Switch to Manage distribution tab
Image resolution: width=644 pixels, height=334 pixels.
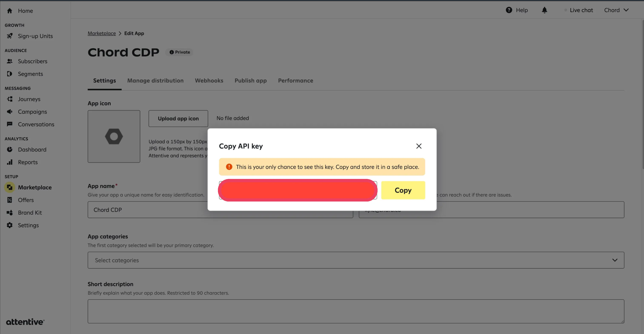(x=155, y=81)
